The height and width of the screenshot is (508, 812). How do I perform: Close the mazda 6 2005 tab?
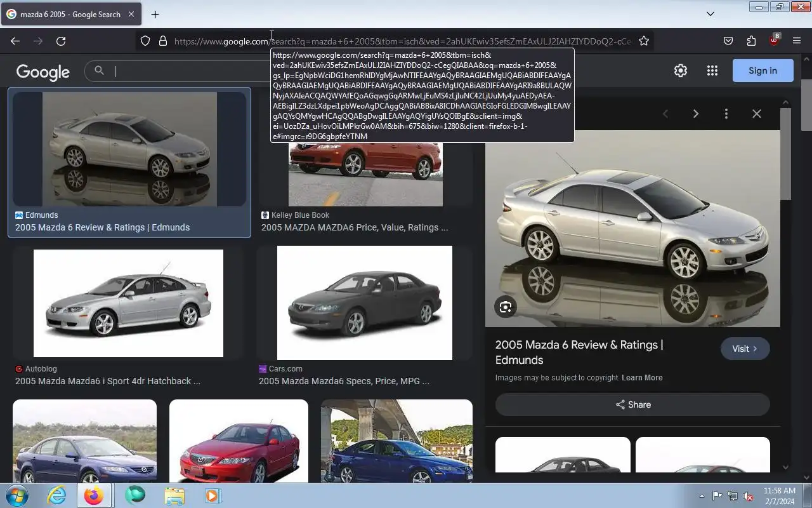tap(131, 14)
